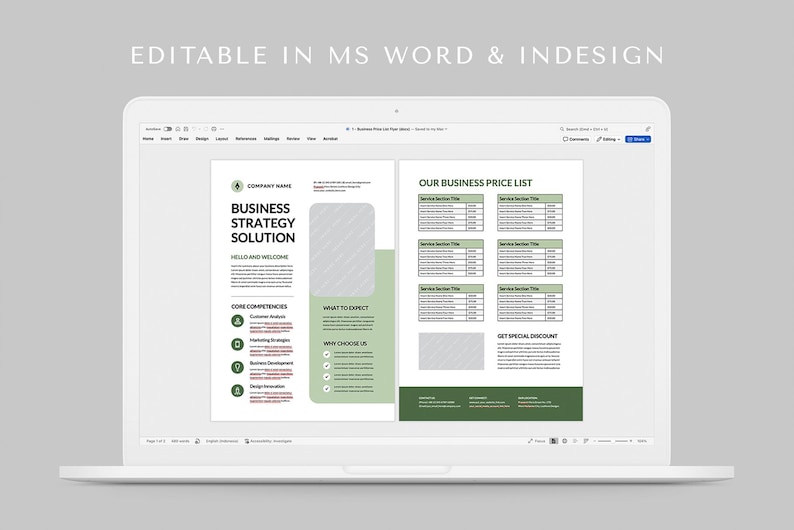794x530 pixels.
Task: Click Page 1 of 2 in the status bar
Action: coord(155,441)
